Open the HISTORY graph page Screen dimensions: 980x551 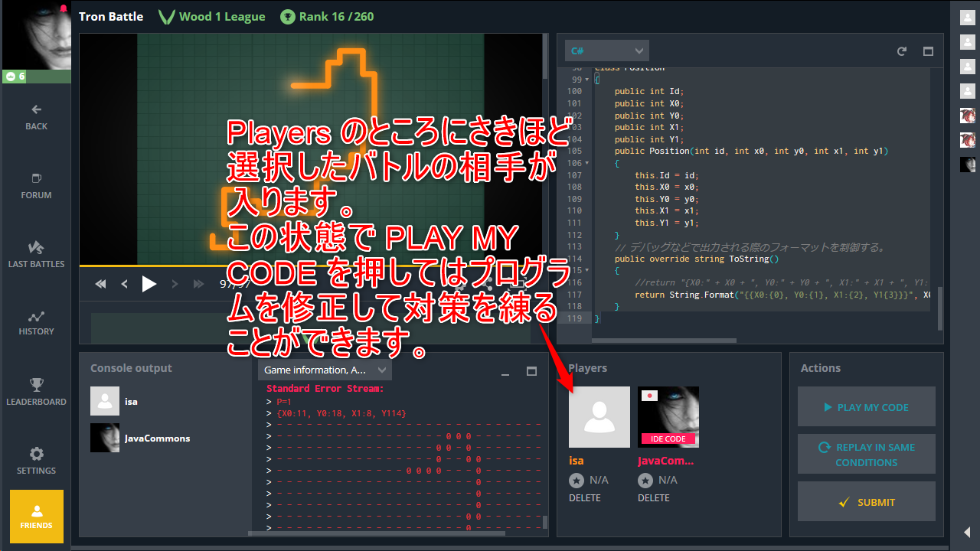(36, 323)
